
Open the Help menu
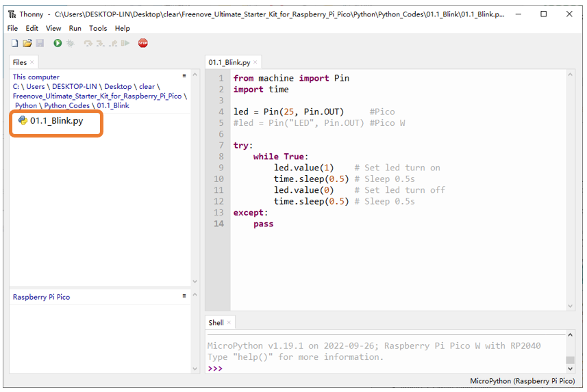(x=123, y=29)
